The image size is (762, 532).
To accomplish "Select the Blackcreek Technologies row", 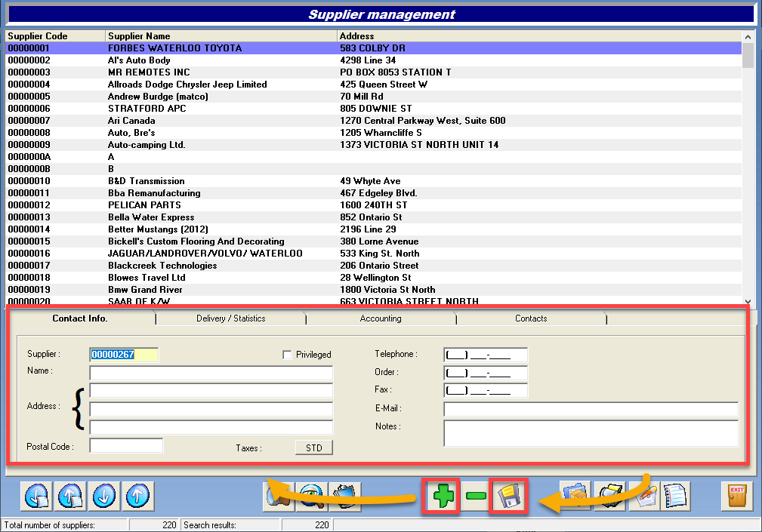I will pyautogui.click(x=373, y=266).
